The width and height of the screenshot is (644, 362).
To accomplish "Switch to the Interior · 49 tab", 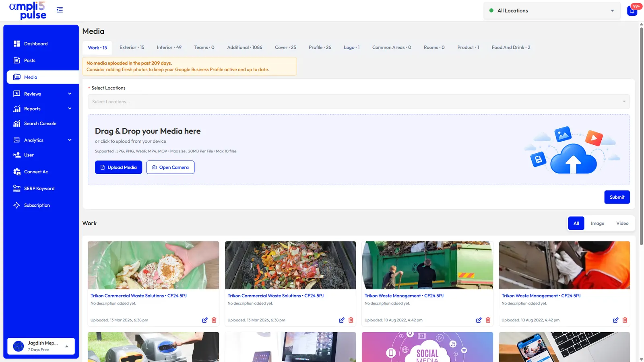I will coord(169,47).
